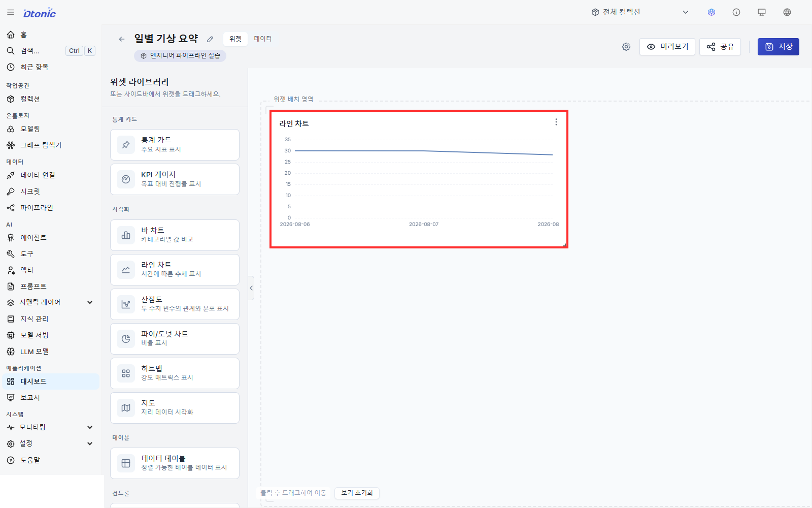Viewport: 812px width, 508px height.
Task: Add the KPI 게이지 widget
Action: pyautogui.click(x=175, y=179)
